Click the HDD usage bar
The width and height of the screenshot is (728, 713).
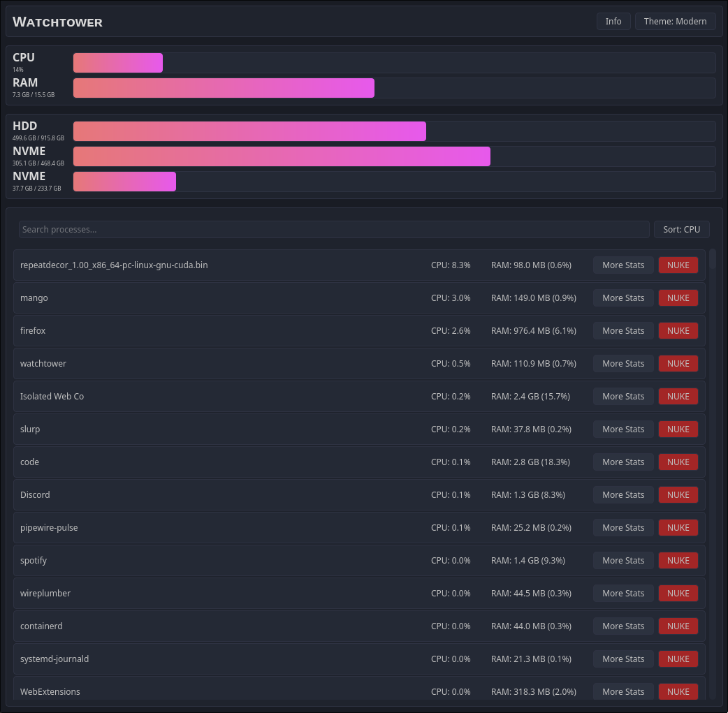394,131
